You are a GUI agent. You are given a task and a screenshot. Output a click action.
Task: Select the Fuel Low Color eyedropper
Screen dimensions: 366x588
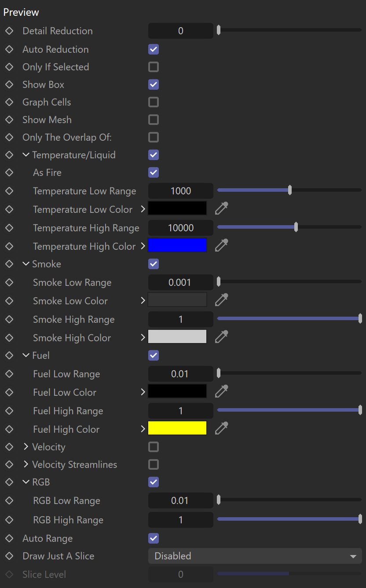(221, 391)
